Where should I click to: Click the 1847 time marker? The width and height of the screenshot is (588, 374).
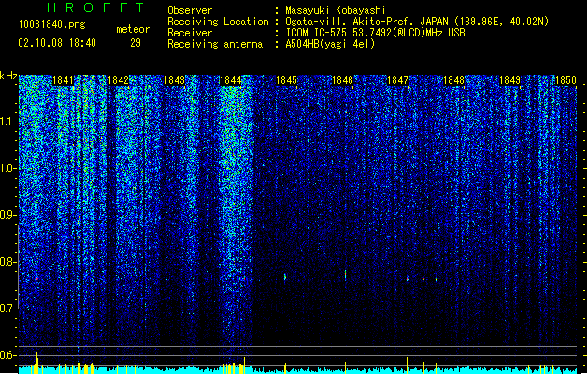pyautogui.click(x=397, y=80)
